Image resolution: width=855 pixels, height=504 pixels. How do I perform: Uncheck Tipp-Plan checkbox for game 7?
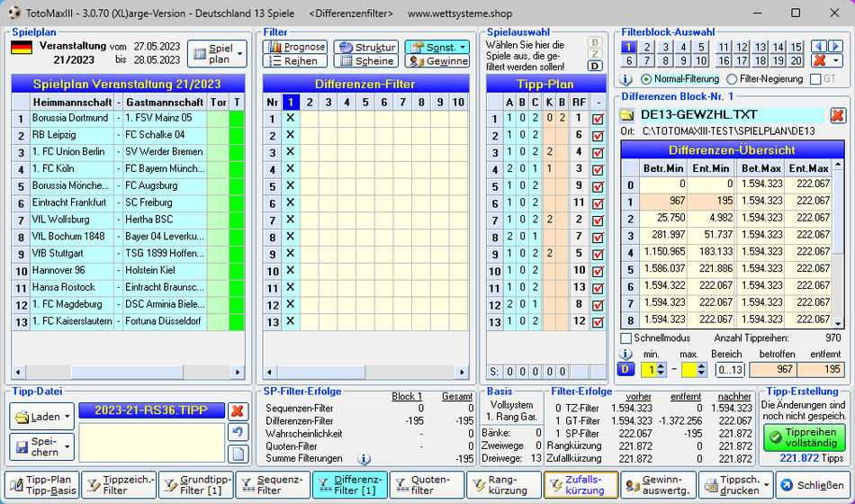pyautogui.click(x=598, y=220)
